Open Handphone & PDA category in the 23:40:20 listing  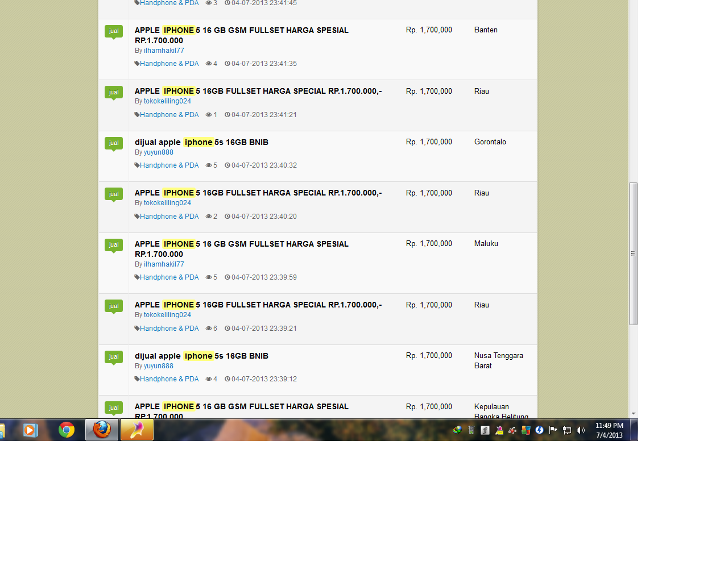(169, 217)
